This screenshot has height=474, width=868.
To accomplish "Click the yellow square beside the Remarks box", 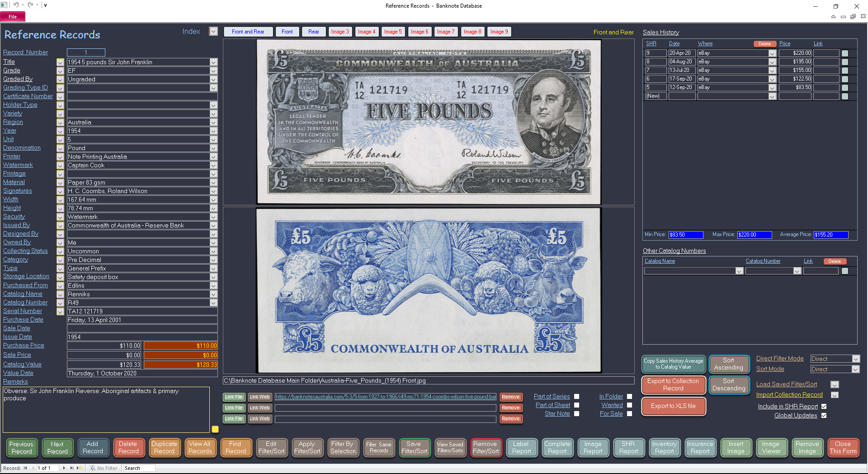I will [x=215, y=429].
